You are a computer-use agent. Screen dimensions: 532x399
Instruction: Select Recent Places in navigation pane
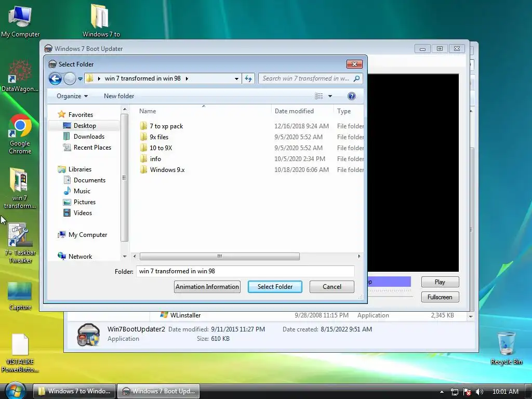click(92, 147)
